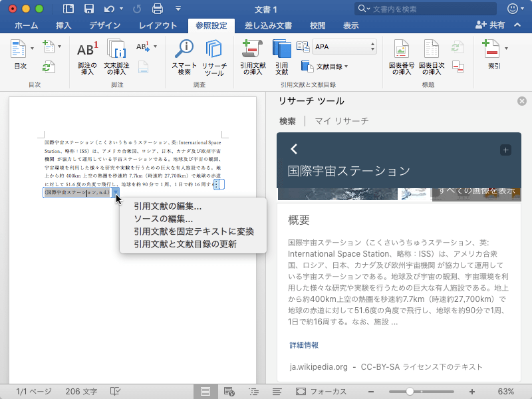Click the smiley feedback icon
This screenshot has height=399, width=532.
click(512, 9)
